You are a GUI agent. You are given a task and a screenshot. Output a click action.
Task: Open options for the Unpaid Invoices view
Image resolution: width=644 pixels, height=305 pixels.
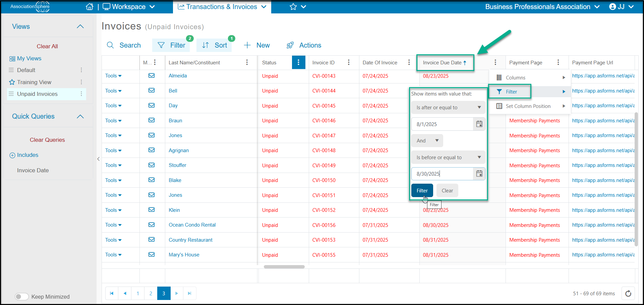pyautogui.click(x=81, y=94)
